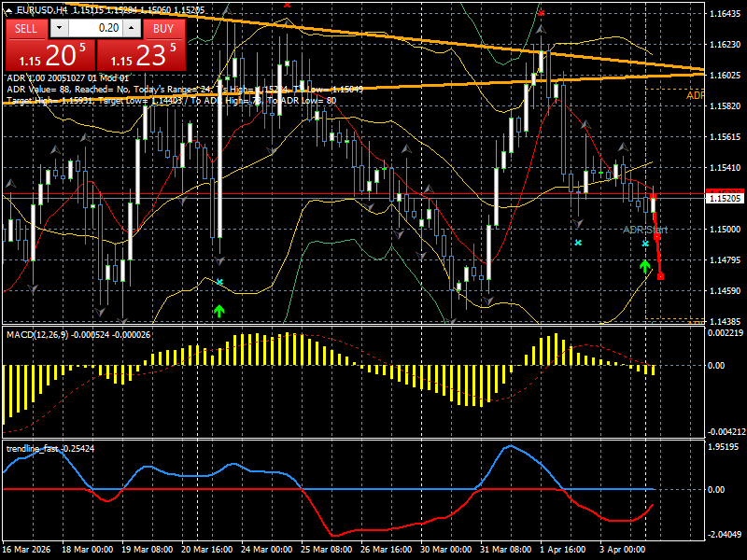Click price axis label 1.15000
This screenshot has width=747, height=560.
pos(726,229)
